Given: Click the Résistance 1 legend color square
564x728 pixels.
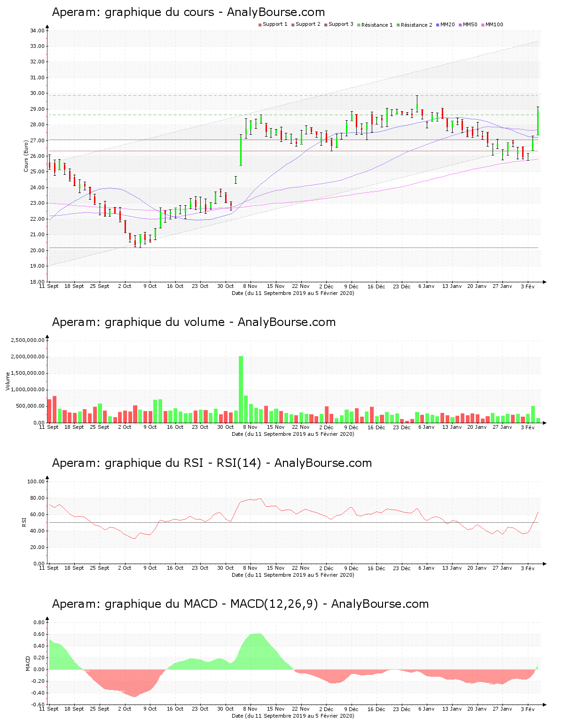Looking at the screenshot, I should pyautogui.click(x=359, y=25).
